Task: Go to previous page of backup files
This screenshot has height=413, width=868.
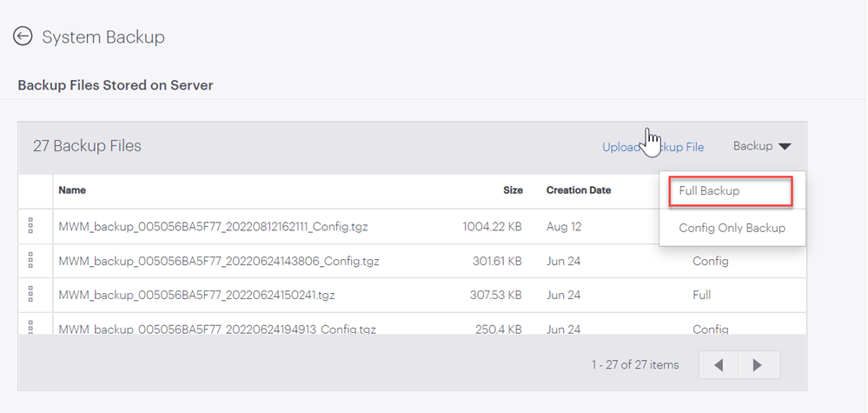Action: tap(719, 365)
